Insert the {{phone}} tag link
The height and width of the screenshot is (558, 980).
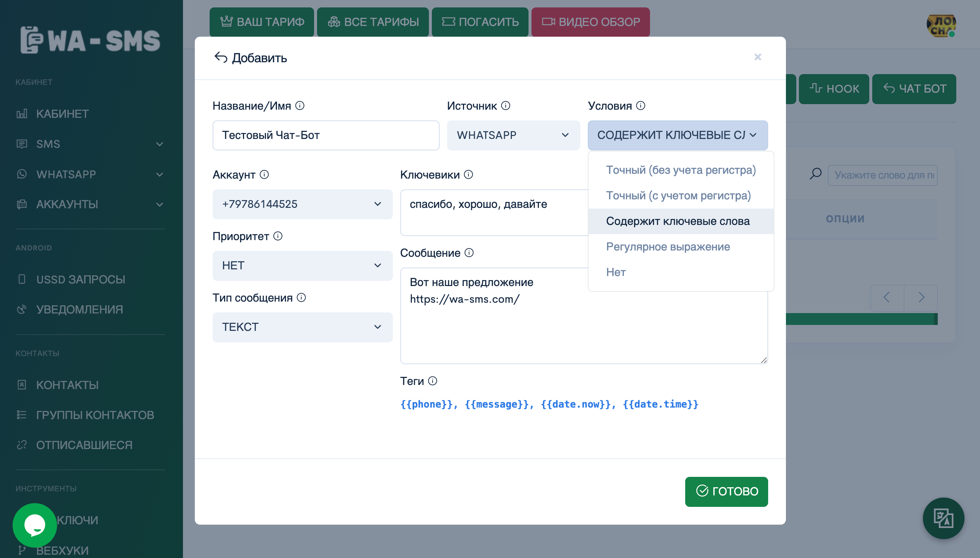(x=426, y=404)
